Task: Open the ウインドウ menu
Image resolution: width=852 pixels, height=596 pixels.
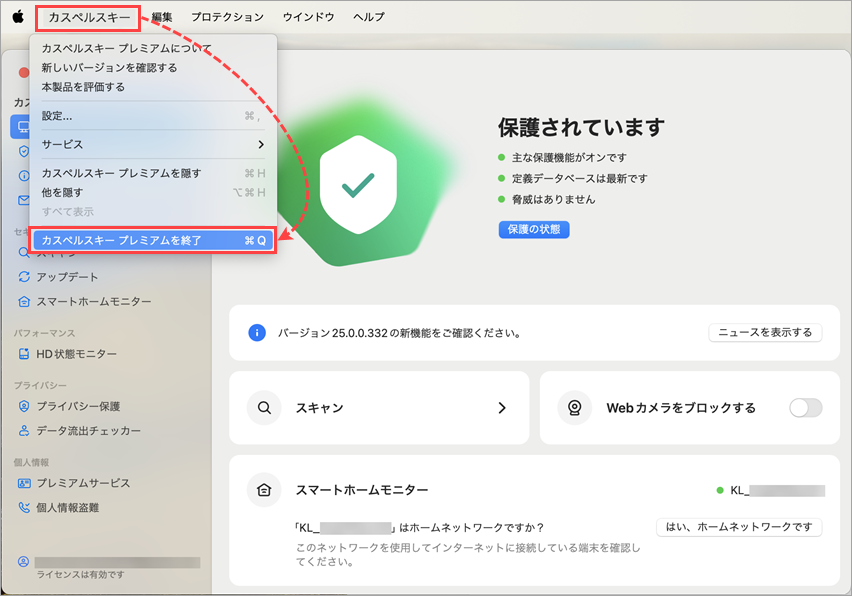Action: pyautogui.click(x=308, y=17)
